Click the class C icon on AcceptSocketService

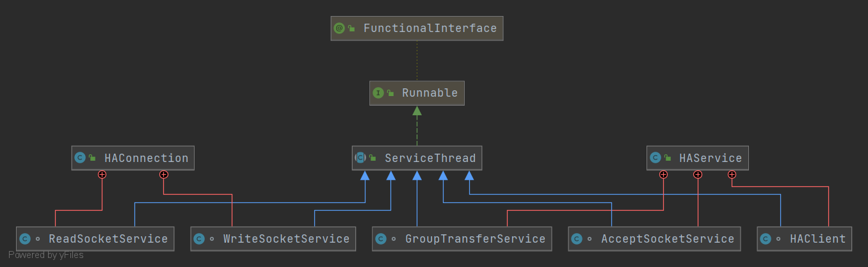577,239
